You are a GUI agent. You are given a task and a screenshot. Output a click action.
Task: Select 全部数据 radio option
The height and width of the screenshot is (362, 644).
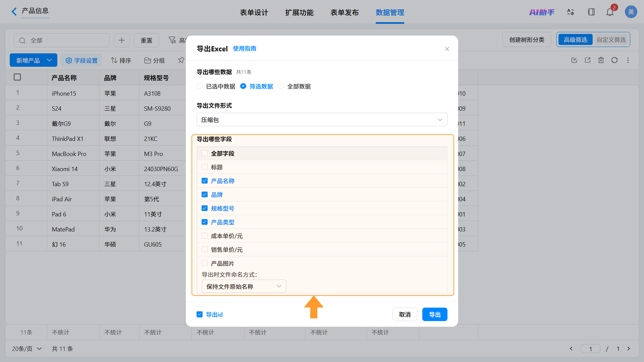coord(281,86)
